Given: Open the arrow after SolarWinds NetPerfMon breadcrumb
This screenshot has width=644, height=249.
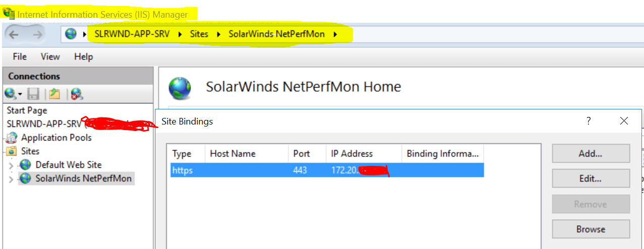Looking at the screenshot, I should [x=335, y=34].
